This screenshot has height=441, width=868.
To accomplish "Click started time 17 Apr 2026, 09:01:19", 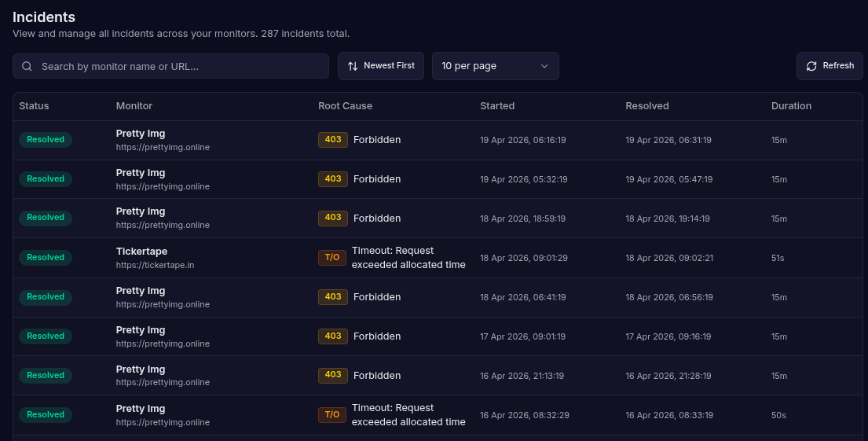I will (523, 337).
